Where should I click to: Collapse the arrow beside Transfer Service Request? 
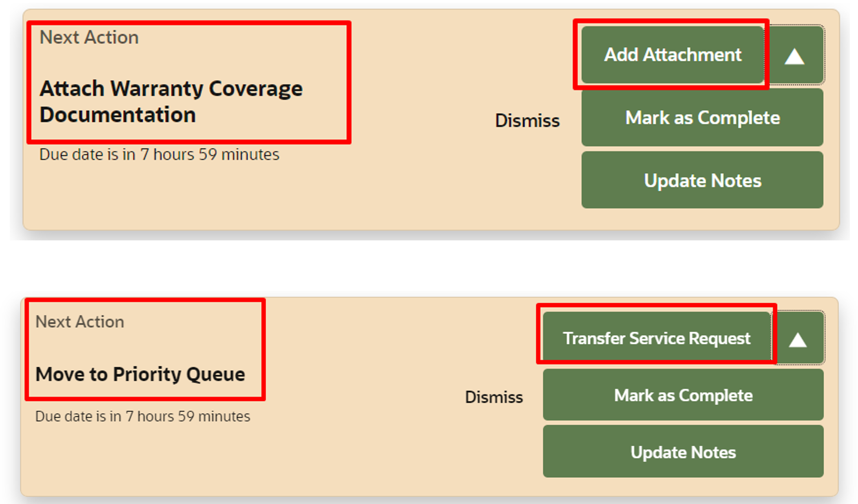[797, 340]
